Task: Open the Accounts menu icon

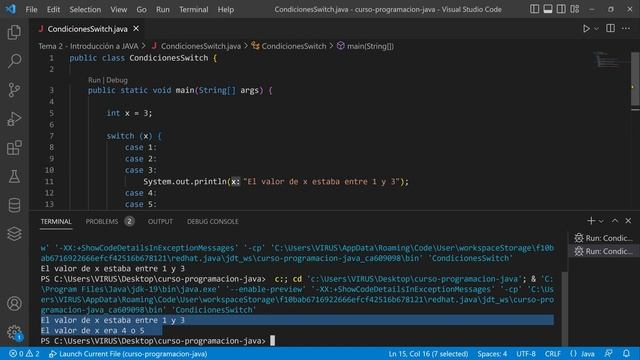Action: point(14,304)
